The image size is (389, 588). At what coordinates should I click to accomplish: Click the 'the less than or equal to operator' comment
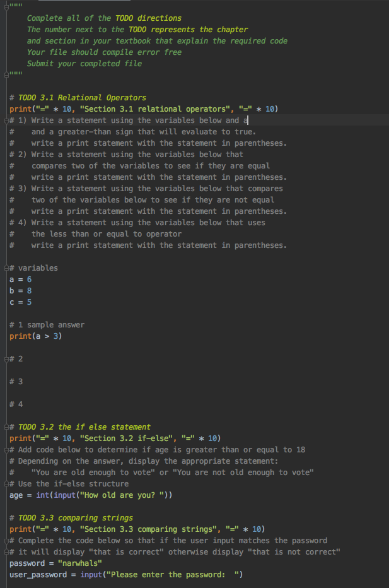pos(106,234)
